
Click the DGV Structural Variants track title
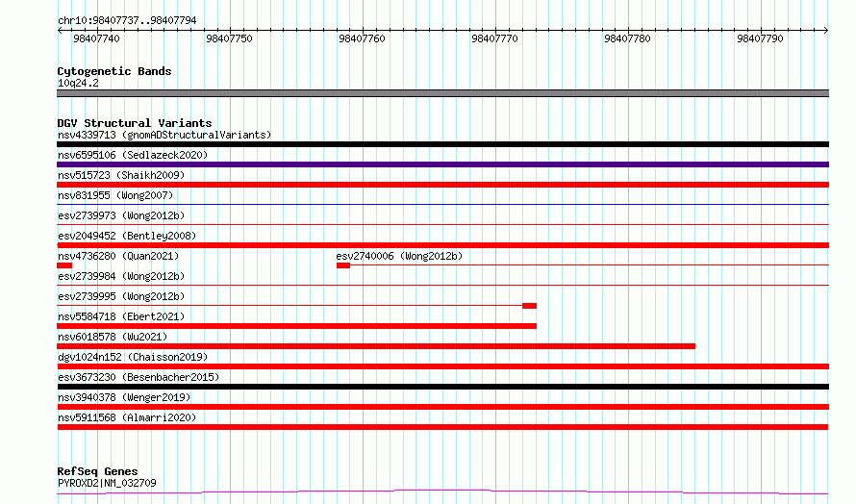(135, 123)
